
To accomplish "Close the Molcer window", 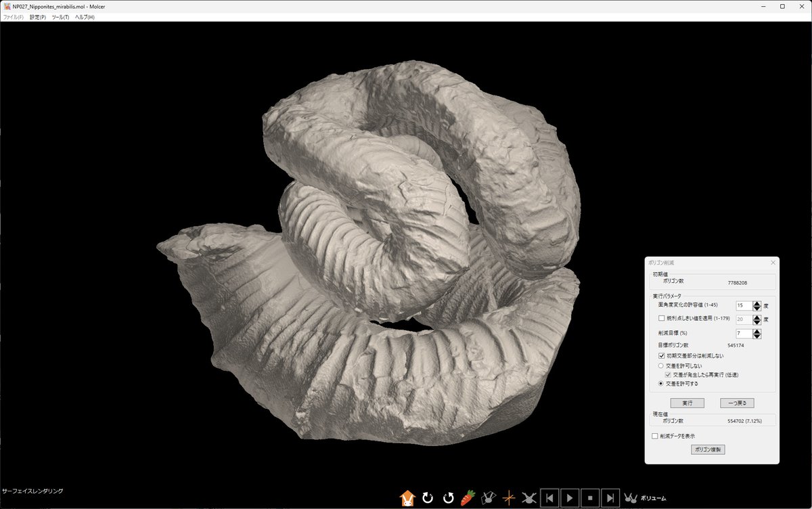I will (x=802, y=6).
